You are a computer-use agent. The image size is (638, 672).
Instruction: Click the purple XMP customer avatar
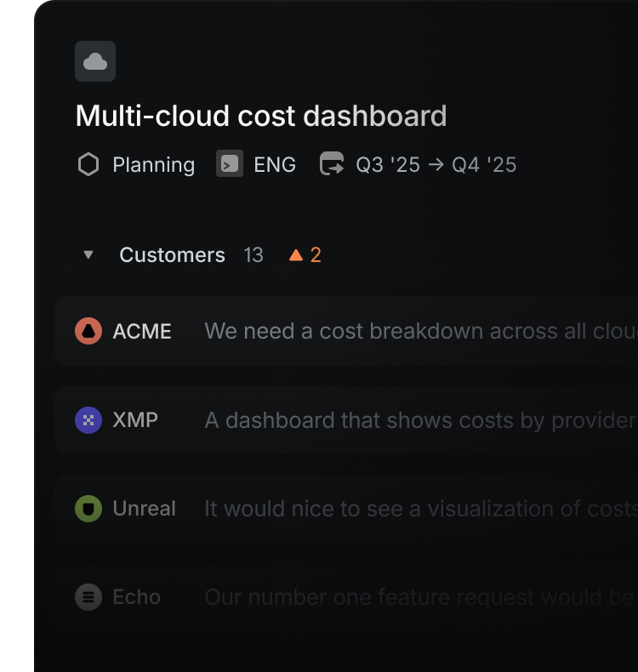pyautogui.click(x=88, y=419)
